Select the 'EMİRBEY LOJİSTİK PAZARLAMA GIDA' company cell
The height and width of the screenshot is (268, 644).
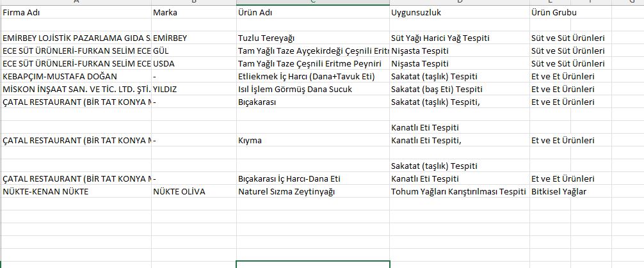pos(76,38)
